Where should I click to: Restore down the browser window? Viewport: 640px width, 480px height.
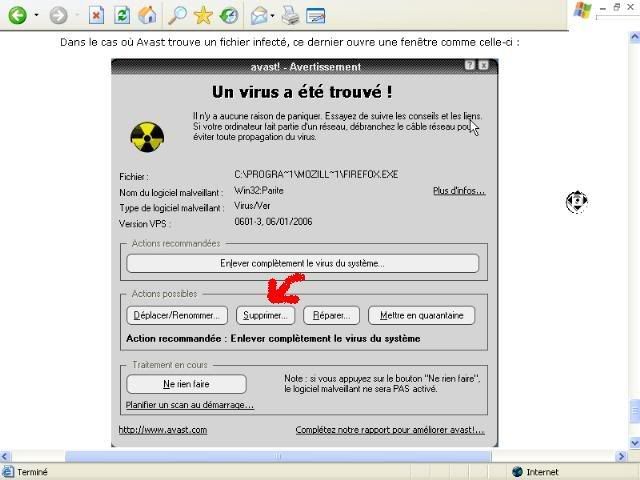point(617,7)
